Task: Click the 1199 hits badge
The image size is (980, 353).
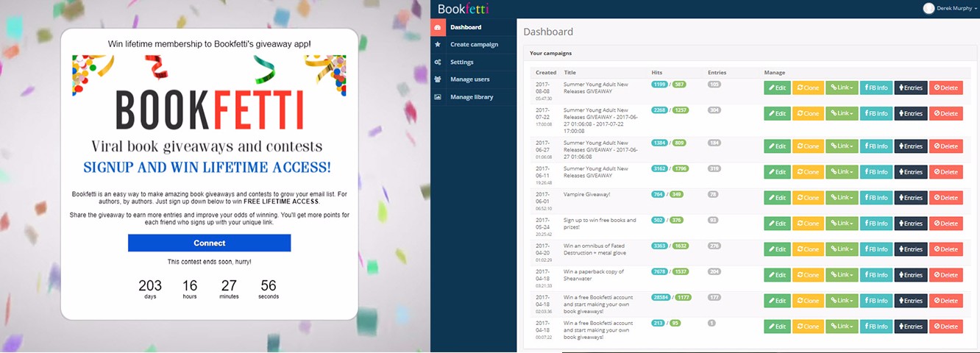Action: 659,85
